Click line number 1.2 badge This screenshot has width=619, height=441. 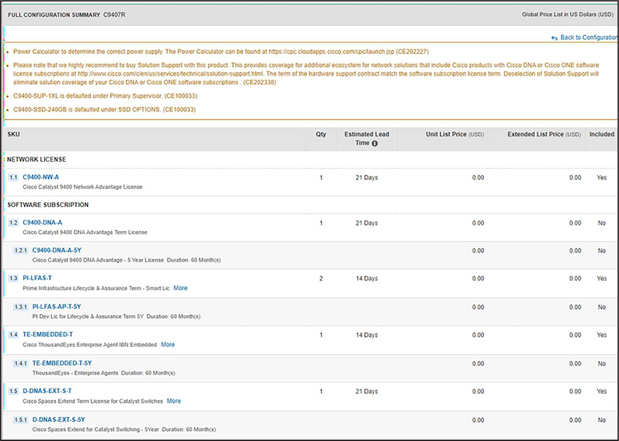(x=13, y=223)
